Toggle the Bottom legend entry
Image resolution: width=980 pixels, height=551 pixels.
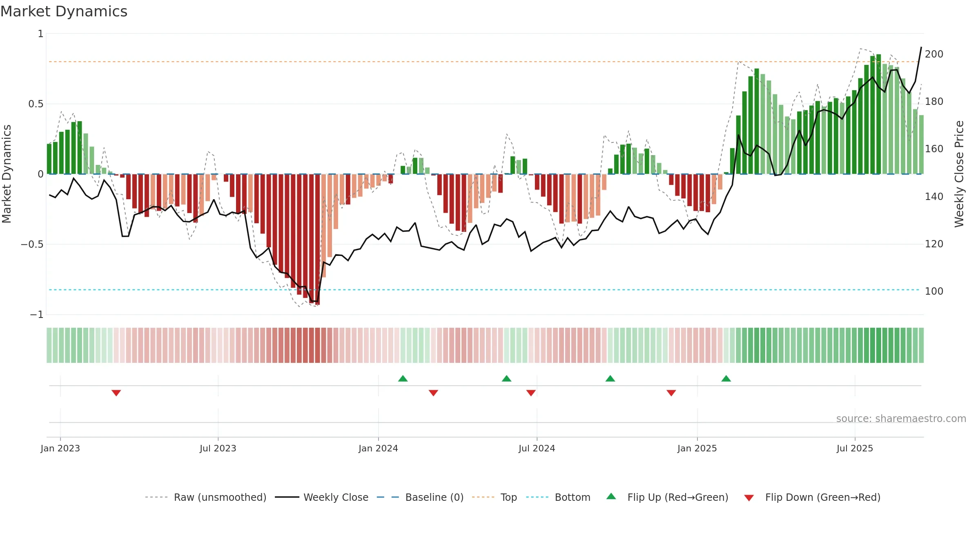tap(558, 497)
